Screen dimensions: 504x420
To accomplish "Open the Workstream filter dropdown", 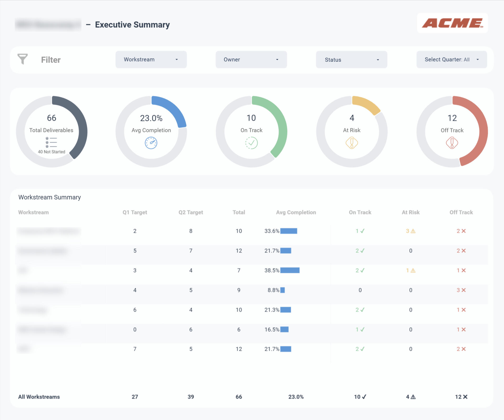I will [x=151, y=59].
